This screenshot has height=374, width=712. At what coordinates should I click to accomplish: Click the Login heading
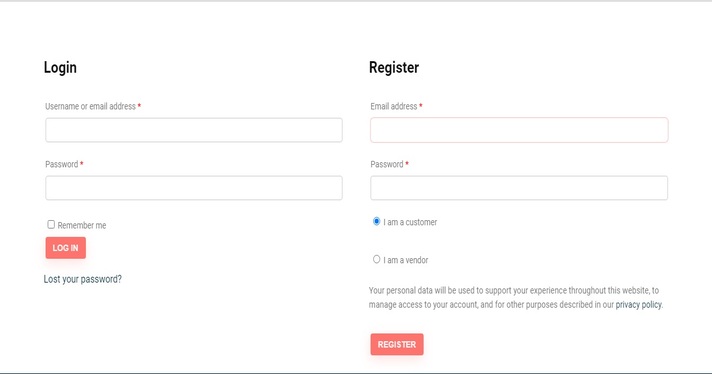click(x=60, y=68)
